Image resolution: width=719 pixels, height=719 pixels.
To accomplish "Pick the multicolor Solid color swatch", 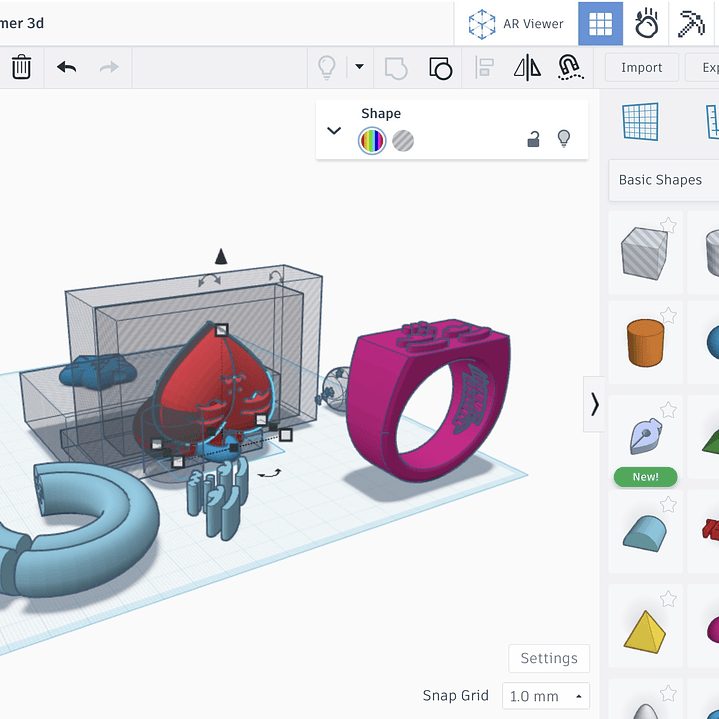I will pos(372,141).
